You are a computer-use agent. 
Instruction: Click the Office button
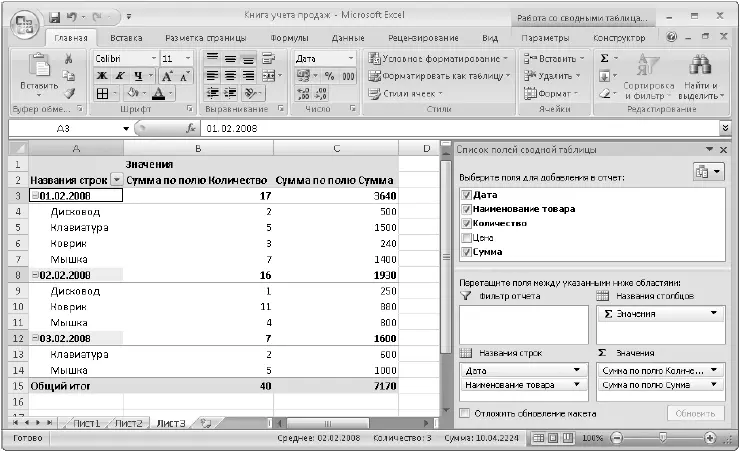25,24
